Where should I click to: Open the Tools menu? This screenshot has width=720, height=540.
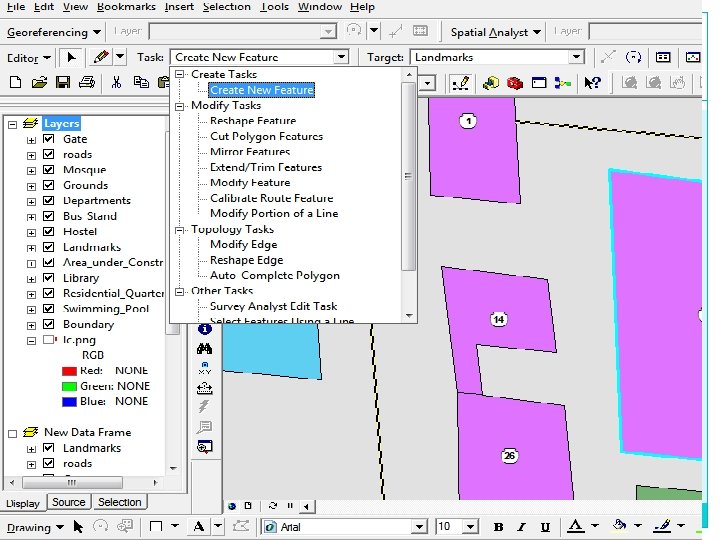(274, 6)
